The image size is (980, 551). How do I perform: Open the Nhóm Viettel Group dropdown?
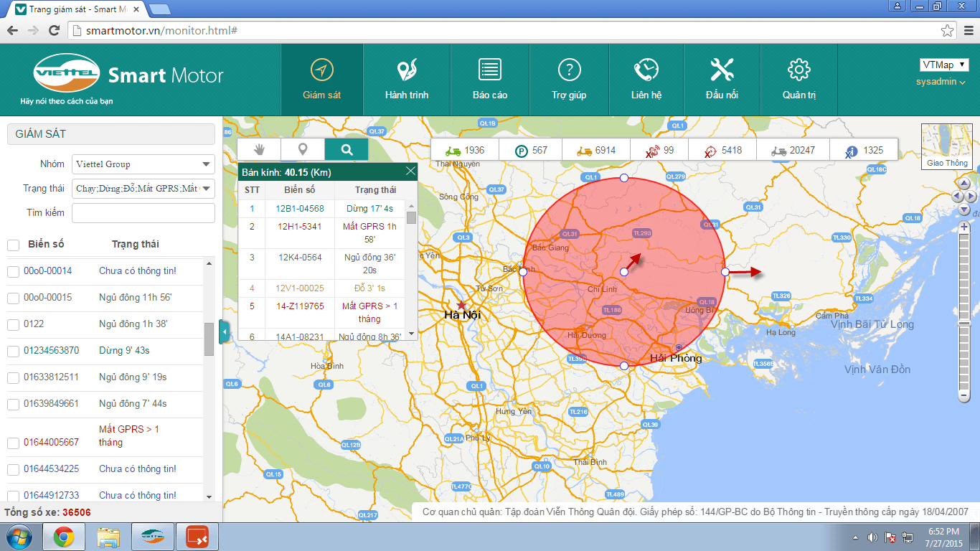[x=143, y=164]
